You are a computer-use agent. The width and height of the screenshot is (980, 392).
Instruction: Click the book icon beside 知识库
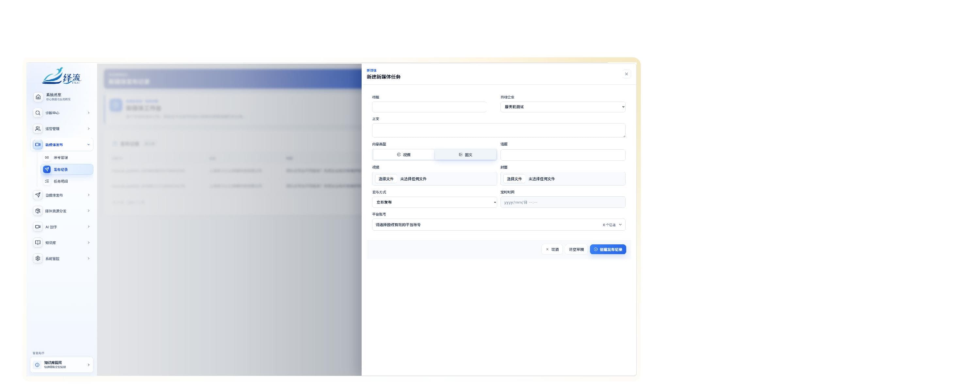38,242
